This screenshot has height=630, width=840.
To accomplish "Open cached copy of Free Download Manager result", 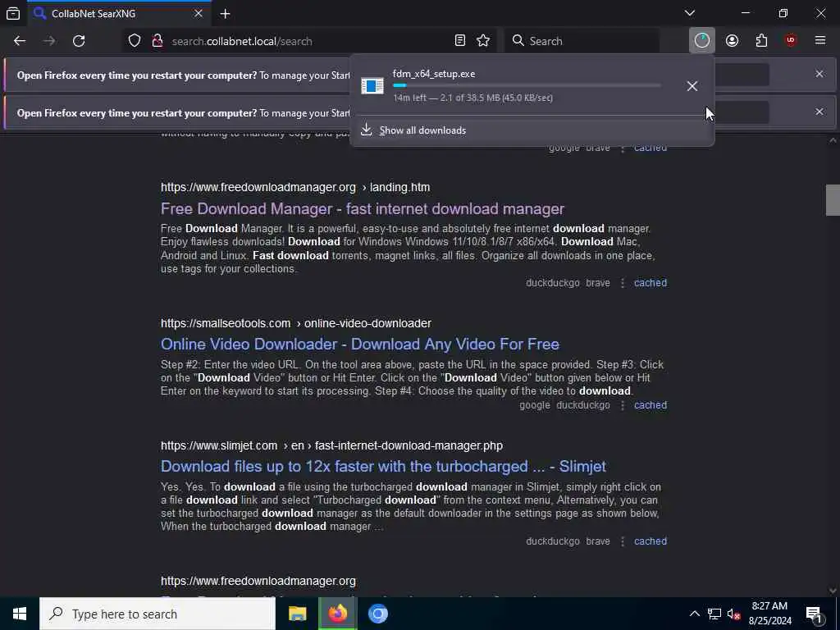I will (x=651, y=283).
